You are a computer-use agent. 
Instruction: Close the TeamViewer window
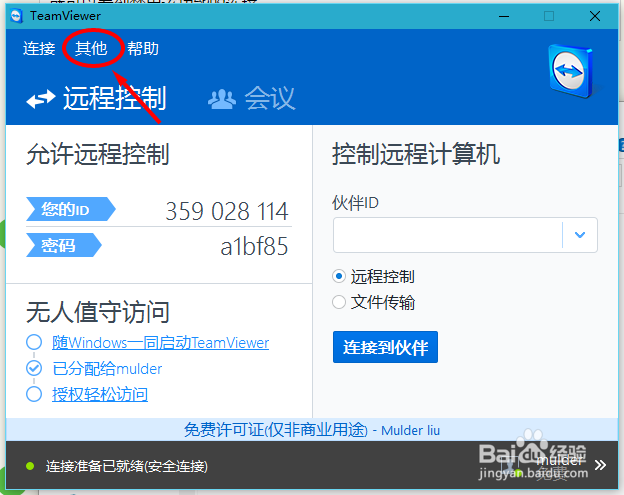[x=595, y=16]
